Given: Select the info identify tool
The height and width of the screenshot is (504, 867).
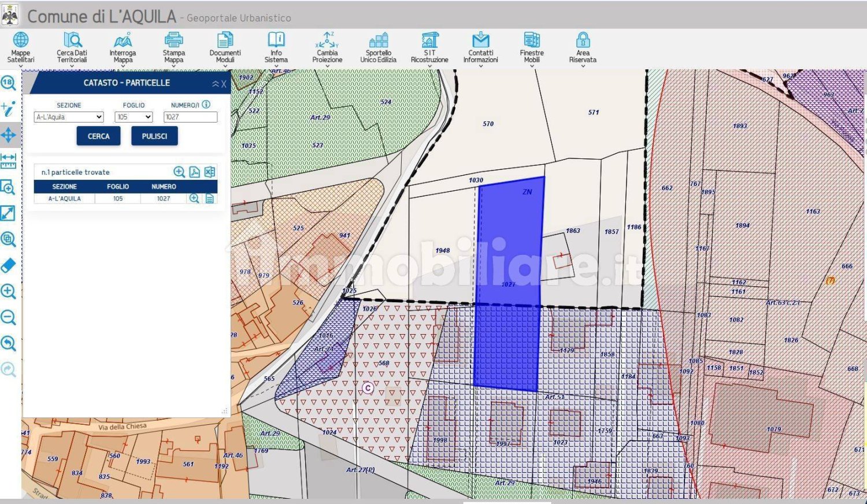Looking at the screenshot, I should tap(8, 109).
